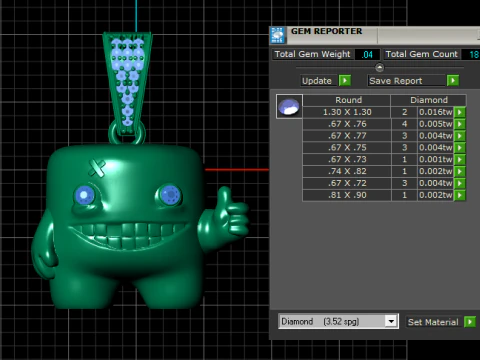Select the round diamond gem thumbnail

tap(289, 106)
